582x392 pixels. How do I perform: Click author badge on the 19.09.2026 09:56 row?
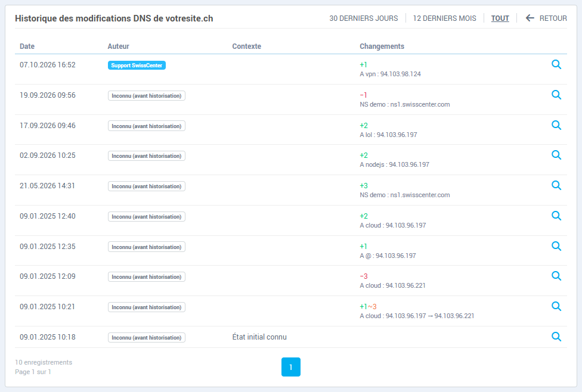pos(147,96)
